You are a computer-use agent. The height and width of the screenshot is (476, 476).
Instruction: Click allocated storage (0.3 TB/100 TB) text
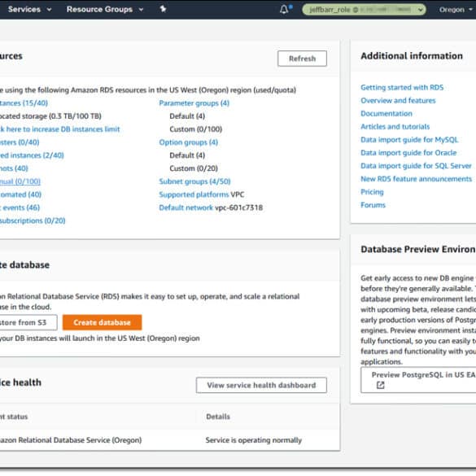coord(50,116)
